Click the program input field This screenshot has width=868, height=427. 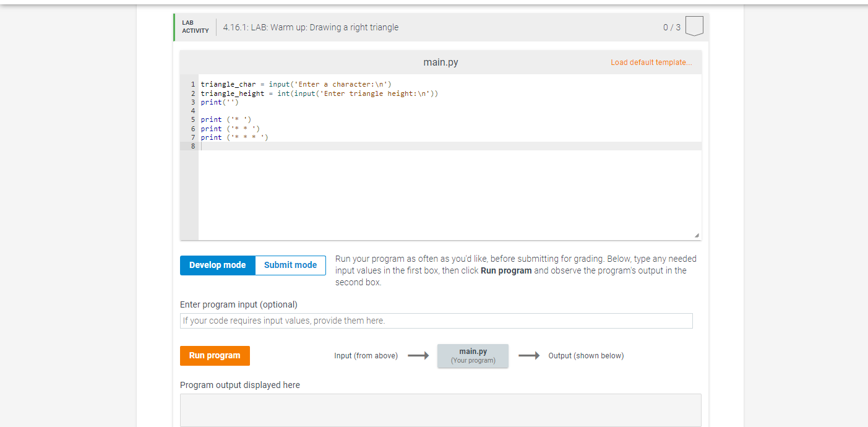[x=436, y=321]
